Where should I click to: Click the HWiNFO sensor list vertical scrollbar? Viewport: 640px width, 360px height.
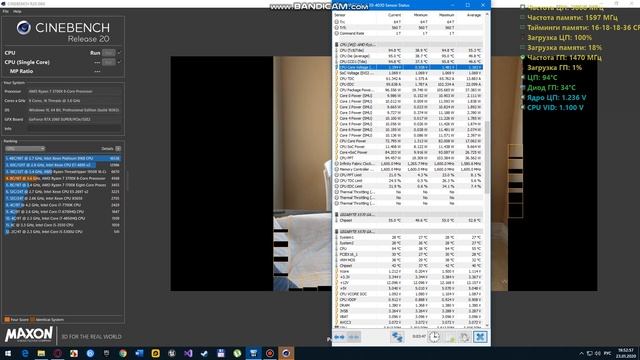(487, 158)
